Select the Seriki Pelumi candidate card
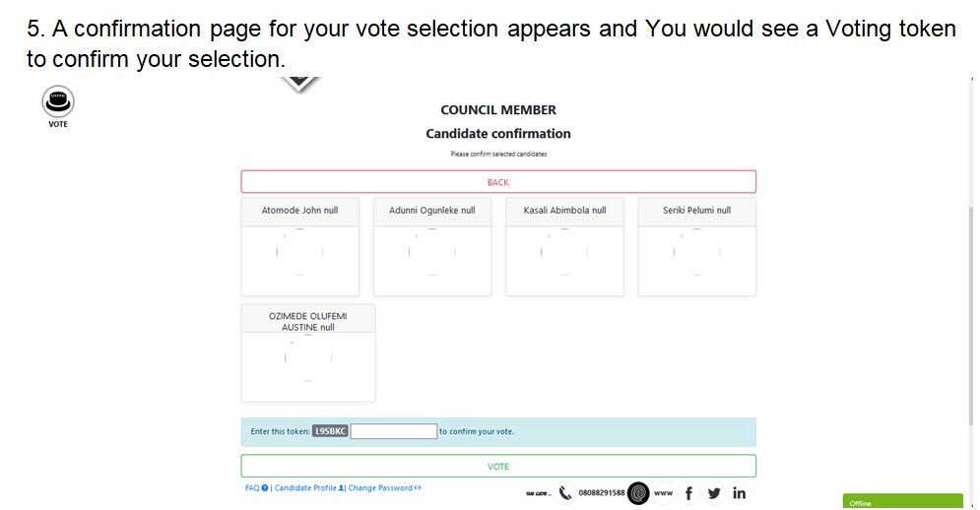Image resolution: width=980 pixels, height=510 pixels. (x=696, y=246)
